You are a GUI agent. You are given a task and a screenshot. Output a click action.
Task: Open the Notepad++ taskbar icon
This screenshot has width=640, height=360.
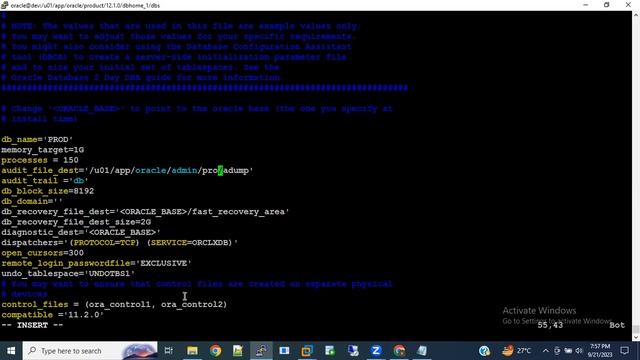238,351
